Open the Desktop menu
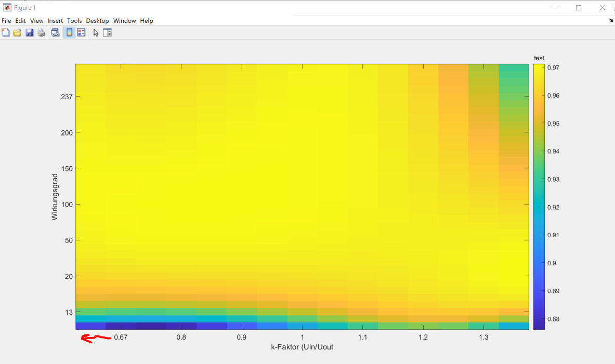The image size is (615, 364). click(x=97, y=21)
